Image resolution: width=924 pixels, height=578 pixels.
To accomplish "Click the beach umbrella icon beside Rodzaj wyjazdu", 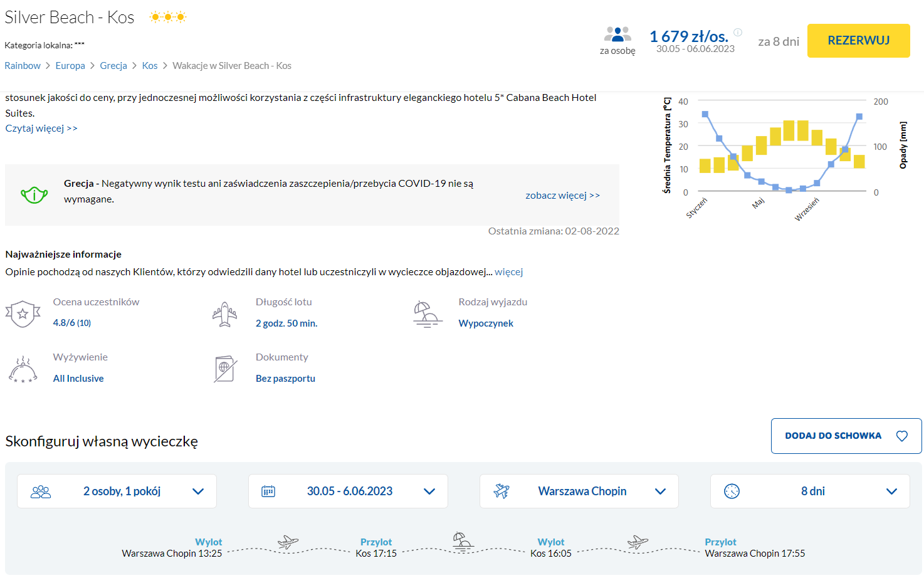I will tap(427, 314).
